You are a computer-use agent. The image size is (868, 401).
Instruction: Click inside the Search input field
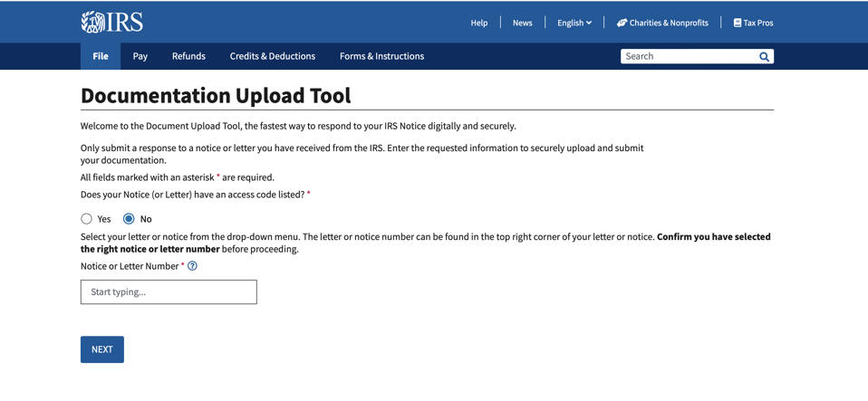coord(689,56)
